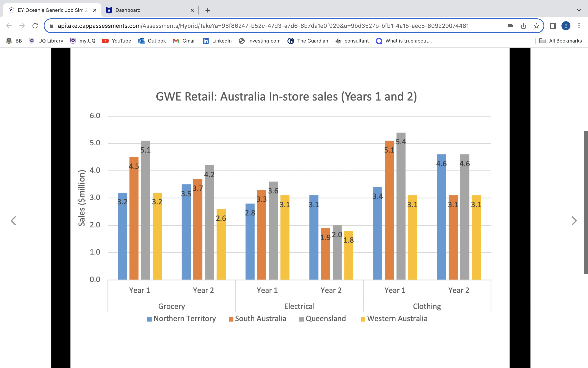Open the 'What is true about...' bookmark
The image size is (588, 368).
click(x=404, y=41)
